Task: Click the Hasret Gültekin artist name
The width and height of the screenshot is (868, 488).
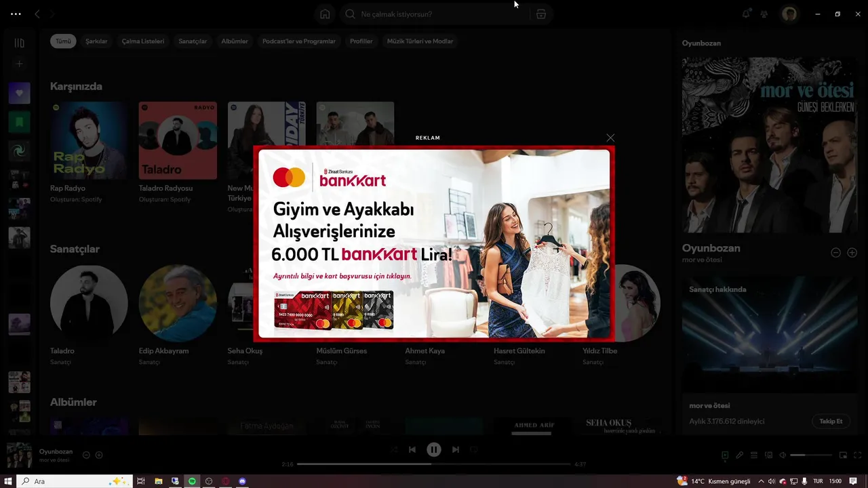Action: [x=519, y=351]
